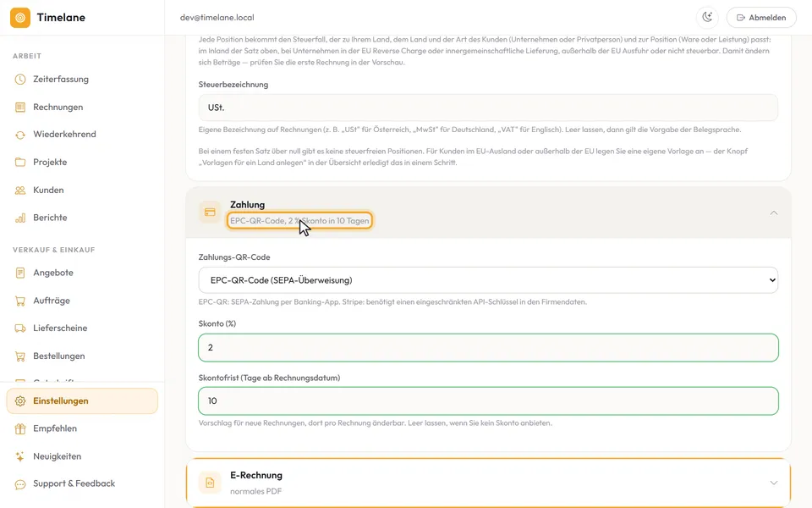
Task: Select the Wiederkehrend recurring icon
Action: [20, 135]
